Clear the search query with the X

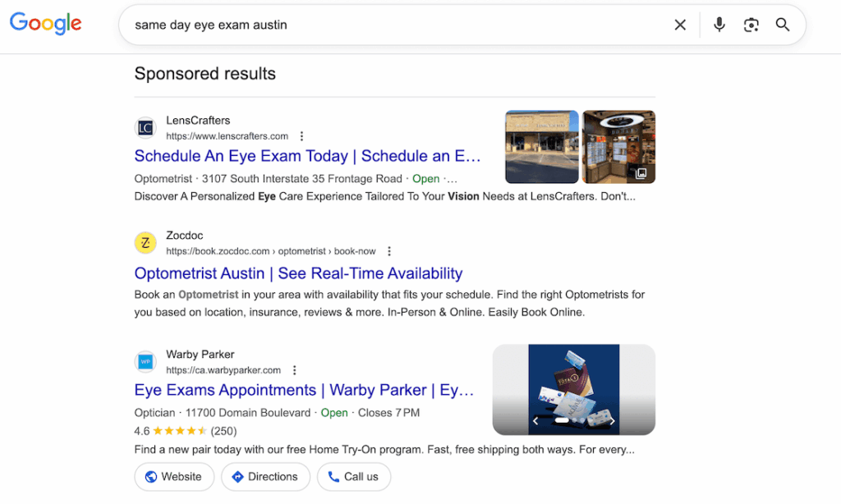click(x=680, y=25)
